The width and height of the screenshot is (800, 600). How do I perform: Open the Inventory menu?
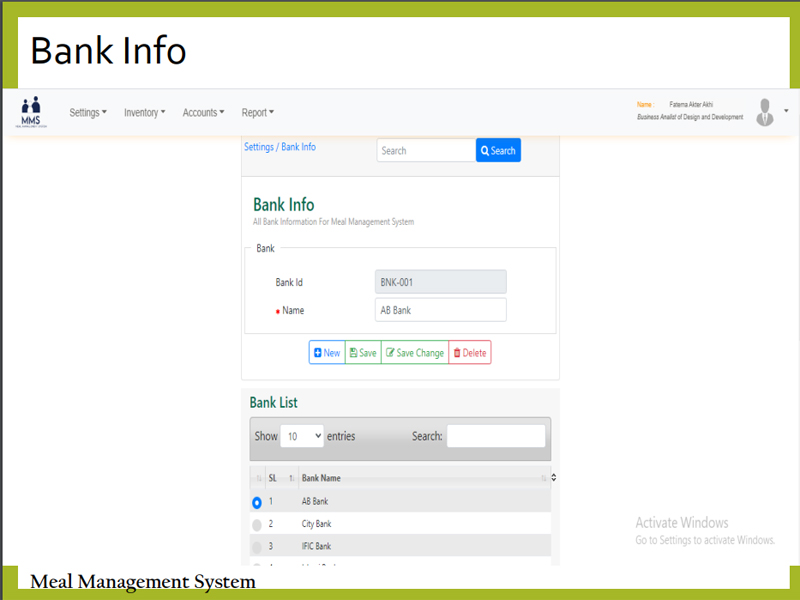144,113
